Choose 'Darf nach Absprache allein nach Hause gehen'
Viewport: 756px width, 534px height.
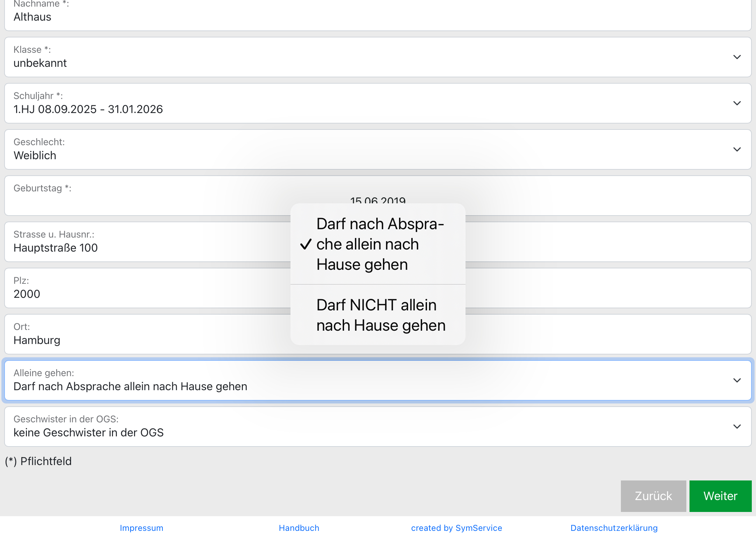379,244
